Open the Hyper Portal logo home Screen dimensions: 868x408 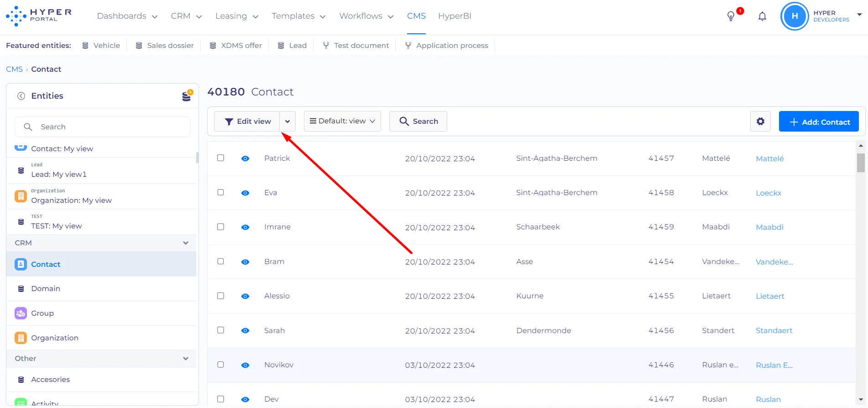tap(39, 16)
